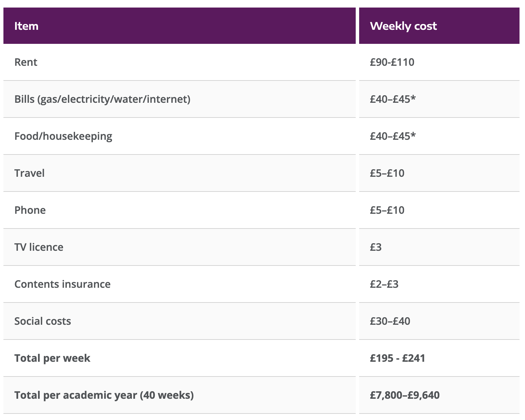Select the "Social costs" row label
The width and height of the screenshot is (525, 420).
click(x=42, y=321)
